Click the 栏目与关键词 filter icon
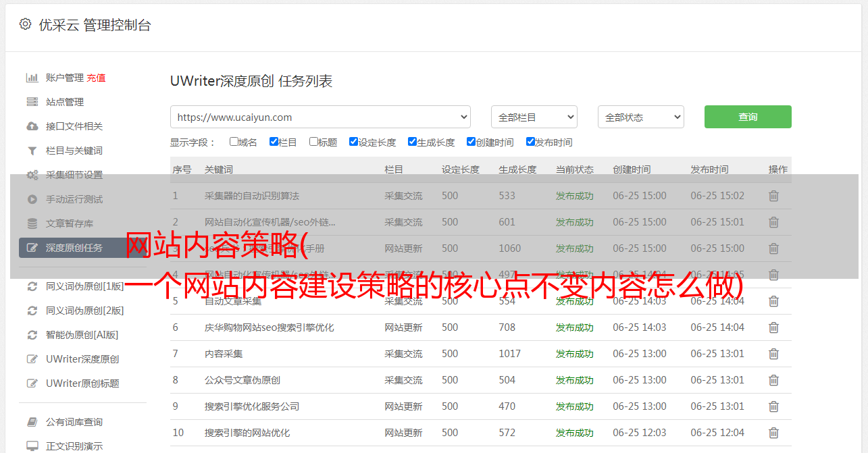 32,151
